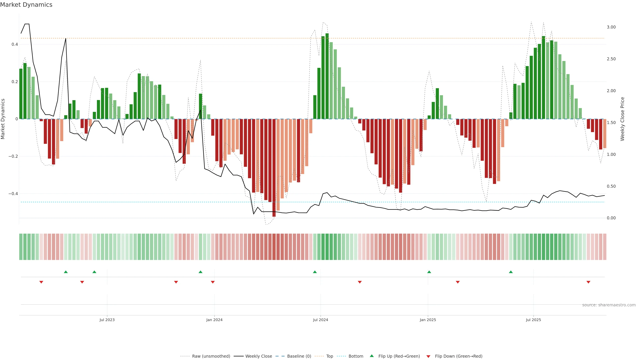Click the red Flip Down triangle in legend
The image size is (644, 362).
coord(428,356)
